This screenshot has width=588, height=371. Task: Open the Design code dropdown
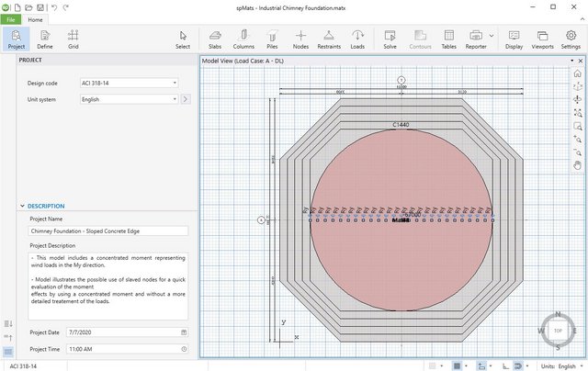[x=129, y=83]
